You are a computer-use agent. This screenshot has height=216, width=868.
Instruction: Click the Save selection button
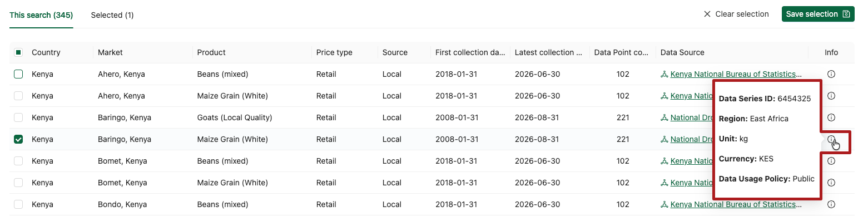point(818,14)
